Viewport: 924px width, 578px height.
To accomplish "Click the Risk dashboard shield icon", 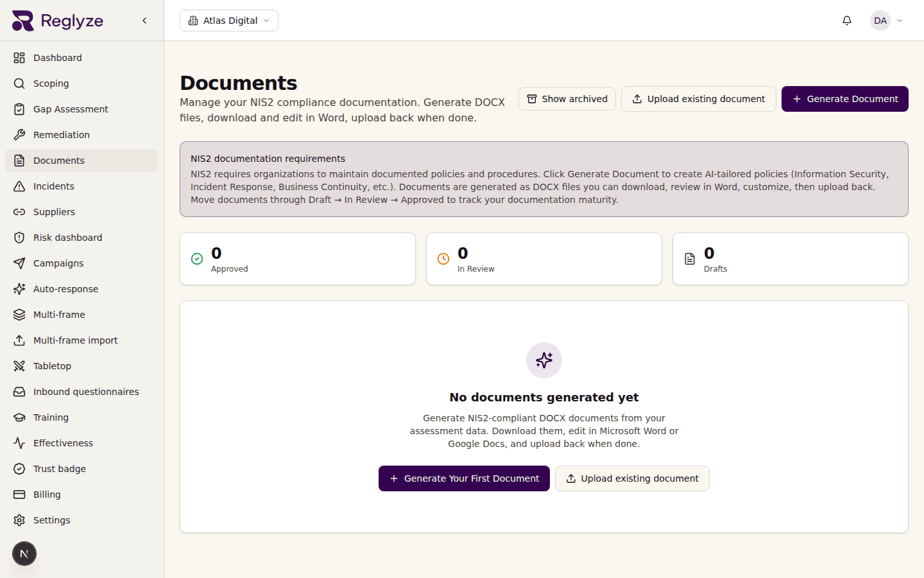I will tap(19, 238).
